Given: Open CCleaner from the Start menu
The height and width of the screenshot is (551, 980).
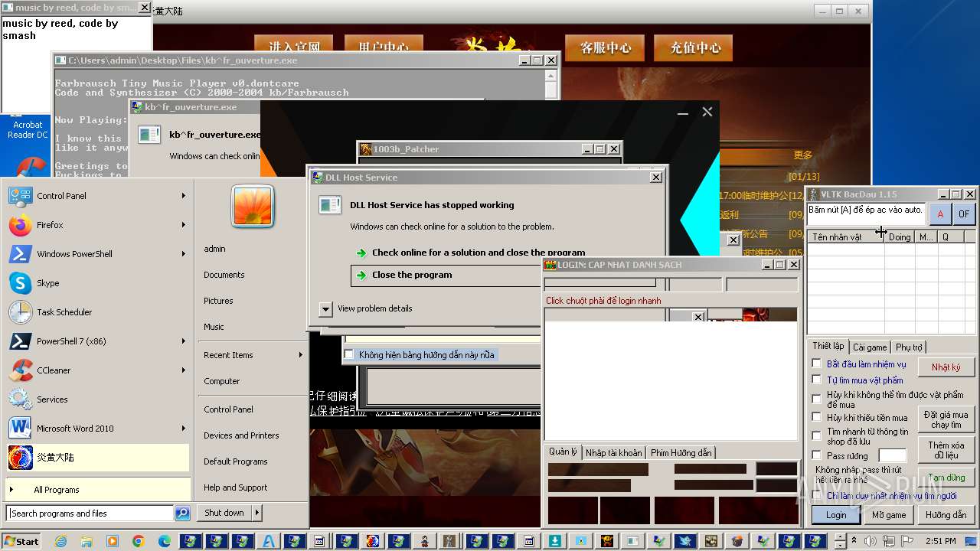Looking at the screenshot, I should tap(97, 370).
